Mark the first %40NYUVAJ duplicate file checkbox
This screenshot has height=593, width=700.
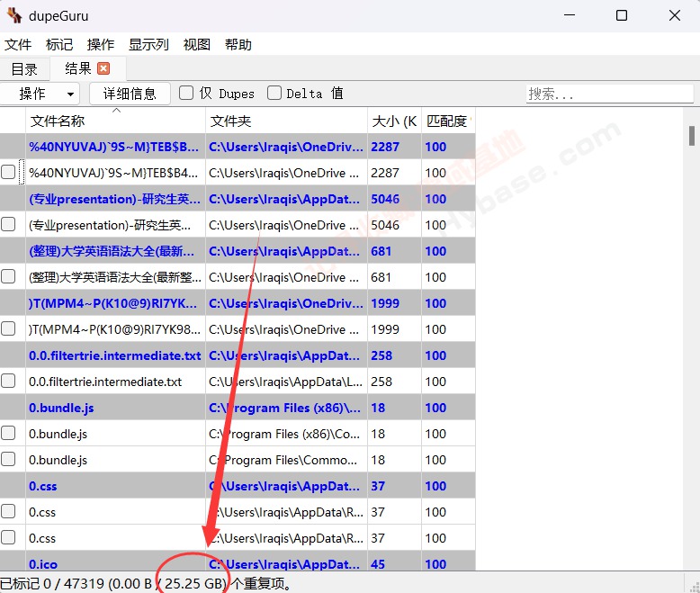click(8, 172)
